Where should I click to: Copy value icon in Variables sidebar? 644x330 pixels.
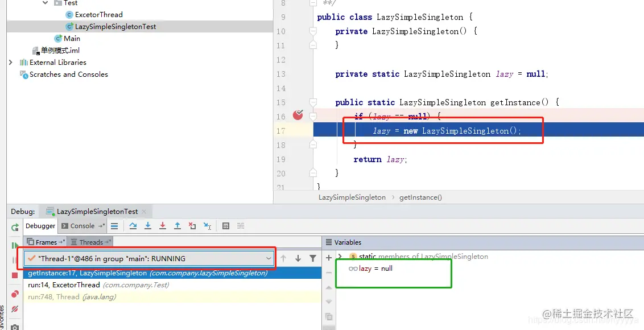pyautogui.click(x=329, y=316)
